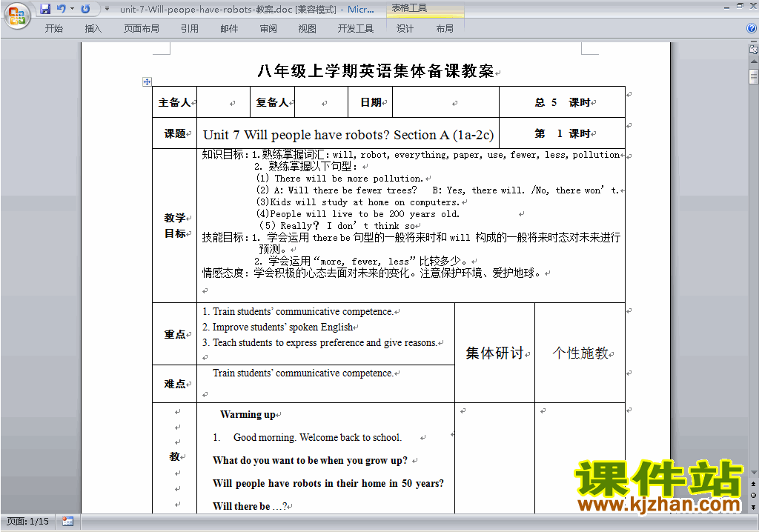Click the 'Will there be …?' line
This screenshot has width=759, height=532.
250,506
